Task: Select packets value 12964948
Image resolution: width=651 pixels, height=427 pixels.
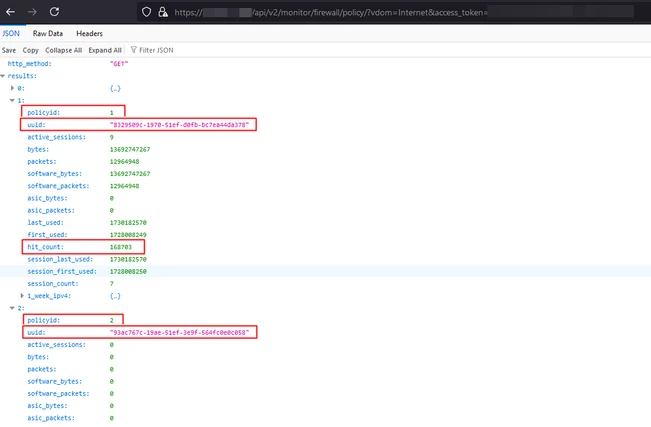Action: pyautogui.click(x=125, y=162)
